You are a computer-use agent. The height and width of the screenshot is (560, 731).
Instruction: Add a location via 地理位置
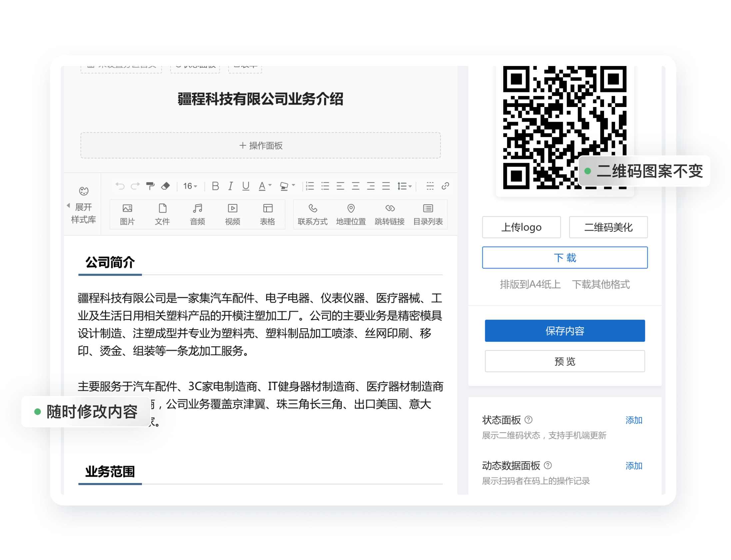(x=351, y=214)
